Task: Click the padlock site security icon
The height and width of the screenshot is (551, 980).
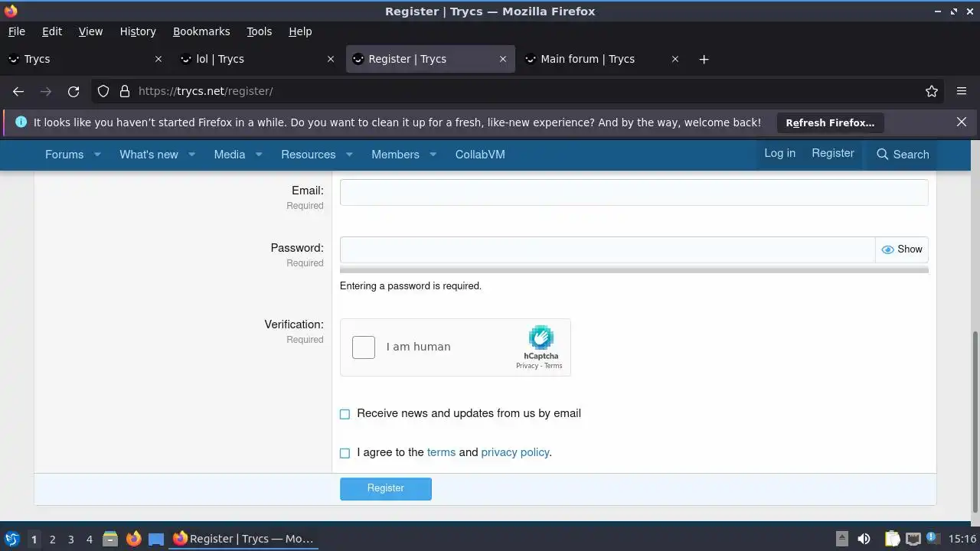Action: pos(125,91)
